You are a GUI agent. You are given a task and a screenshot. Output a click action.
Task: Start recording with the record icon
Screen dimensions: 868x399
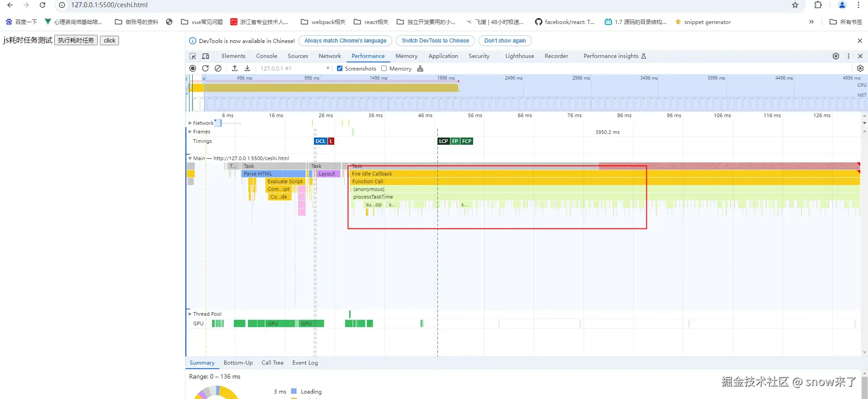tap(193, 68)
